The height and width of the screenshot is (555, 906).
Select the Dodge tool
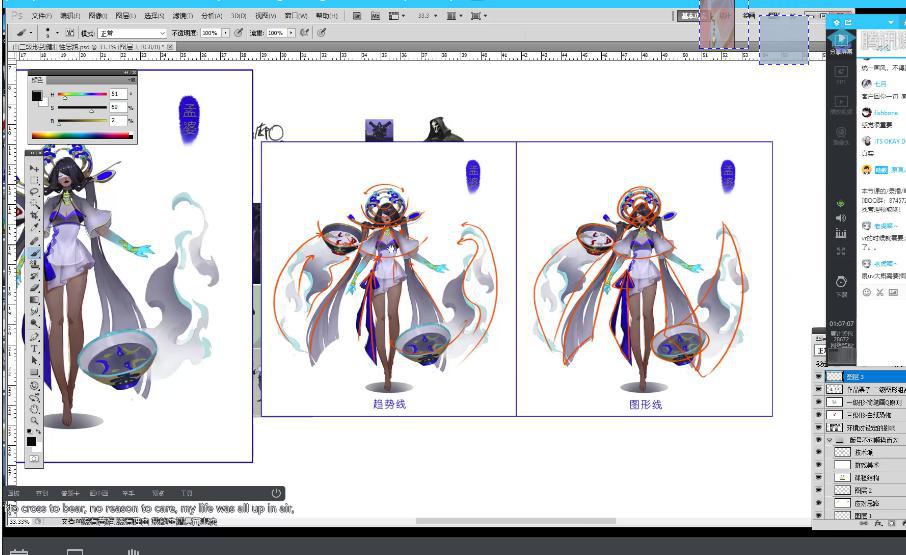pos(34,325)
